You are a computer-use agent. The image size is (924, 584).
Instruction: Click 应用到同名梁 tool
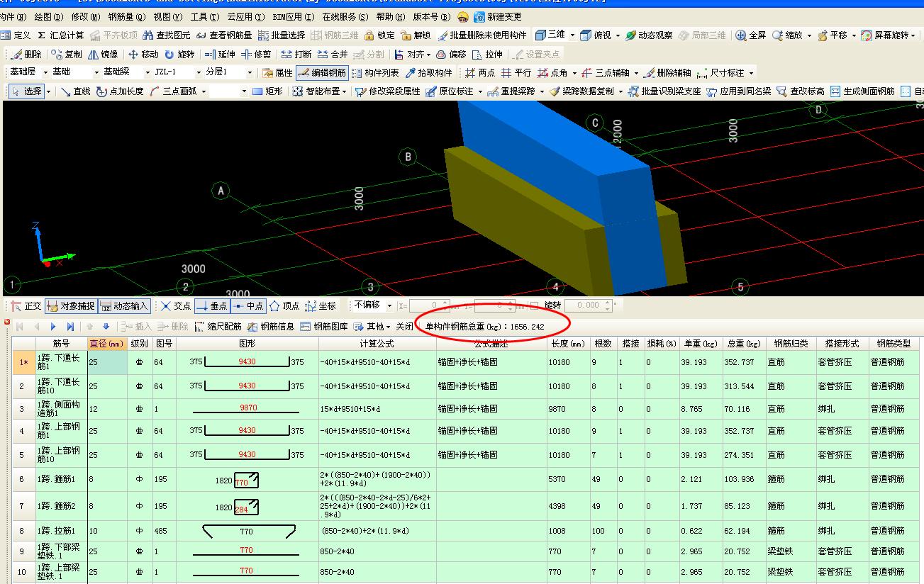[x=738, y=91]
